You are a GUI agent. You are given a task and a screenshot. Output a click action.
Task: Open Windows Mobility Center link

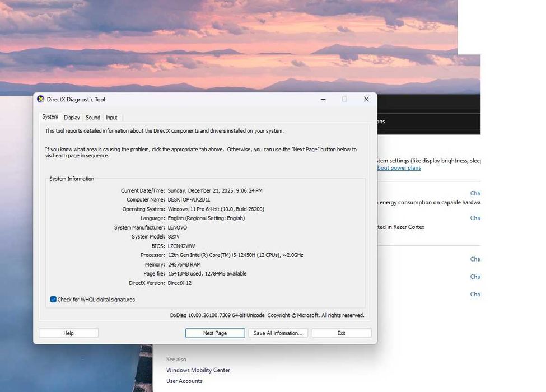click(198, 370)
